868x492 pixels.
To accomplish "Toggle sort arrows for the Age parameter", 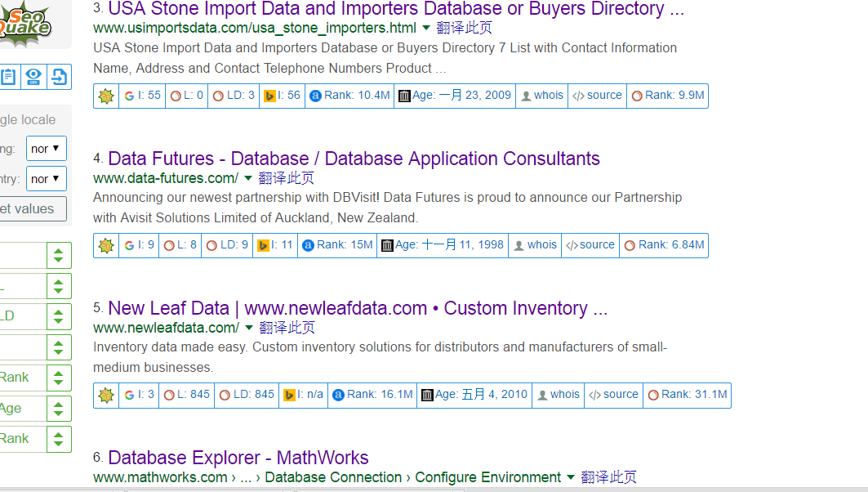I will pyautogui.click(x=59, y=409).
